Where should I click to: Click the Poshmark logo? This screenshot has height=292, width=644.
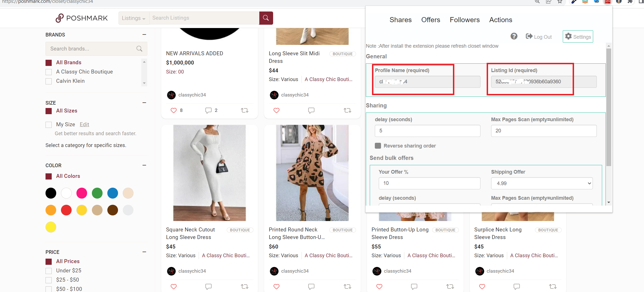tap(81, 18)
